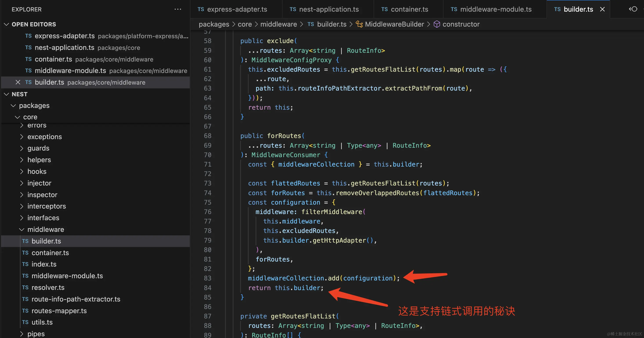Click middleware breadcrumb segment
The width and height of the screenshot is (644, 338).
279,24
